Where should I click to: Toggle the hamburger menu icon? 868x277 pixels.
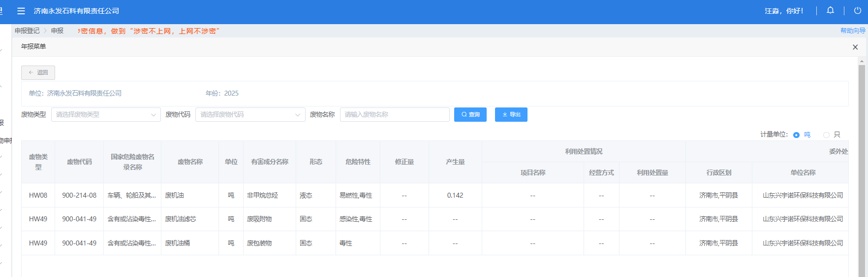tap(21, 11)
